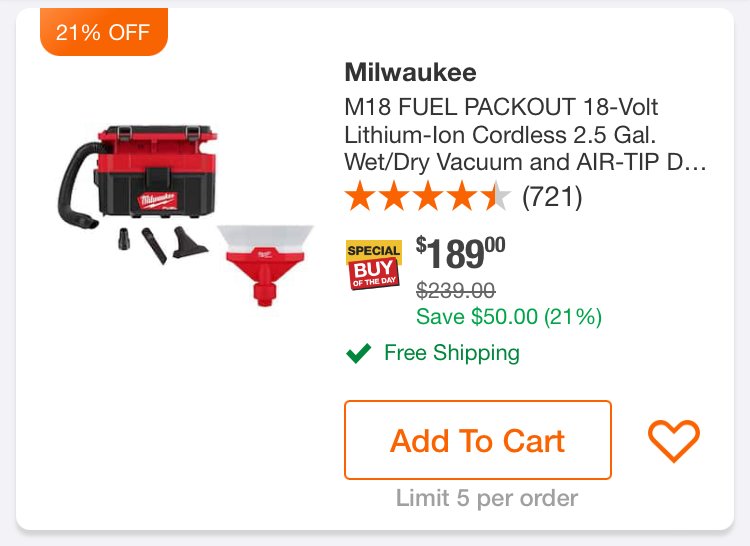Click the Free Shipping label

pos(452,353)
